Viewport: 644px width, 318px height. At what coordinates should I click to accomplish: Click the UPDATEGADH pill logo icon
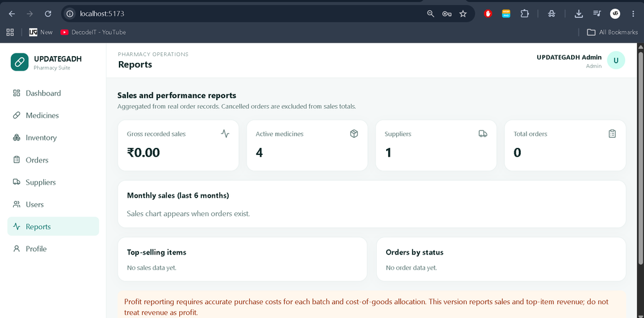point(19,62)
